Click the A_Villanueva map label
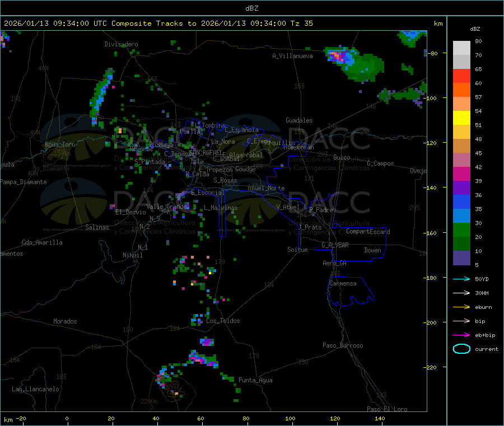Screen dimensions: 504x426 [292, 56]
